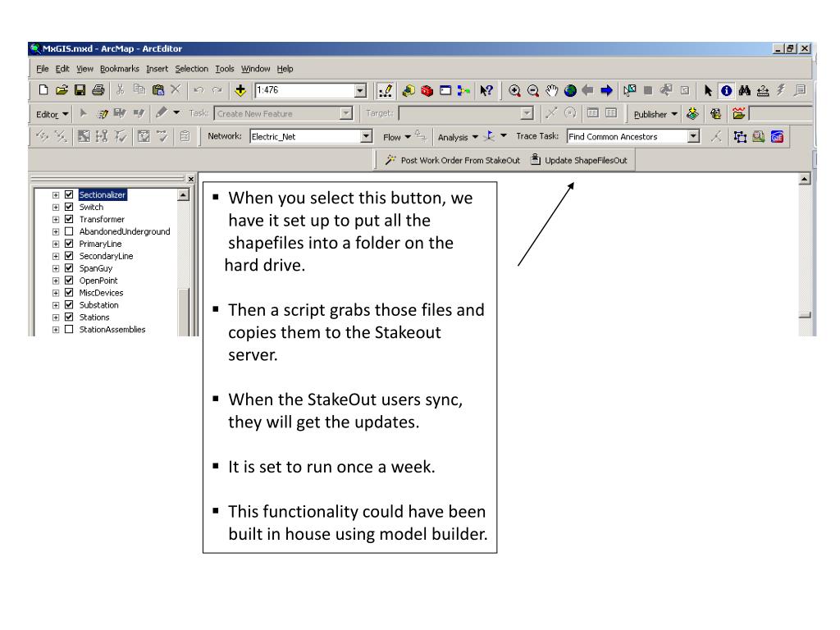Click the map scale input field
Viewport: 840px width, 630px height.
pyautogui.click(x=305, y=90)
